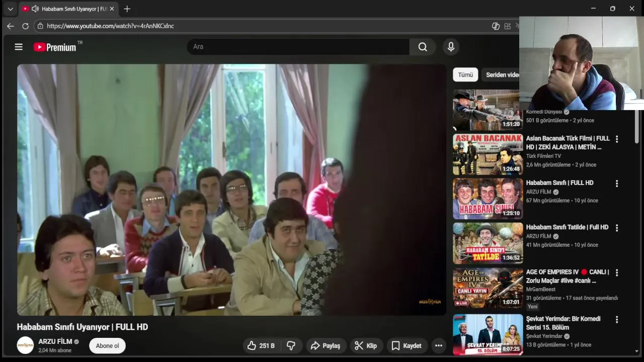Screen dimensions: 644x362
Task: Open Copilot icon in address bar
Action: 496,26
